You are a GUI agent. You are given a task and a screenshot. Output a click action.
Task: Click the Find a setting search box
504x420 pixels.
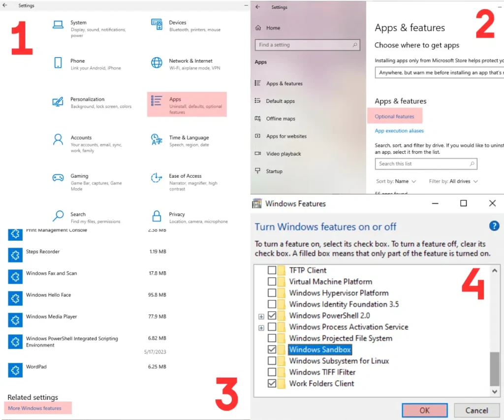[307, 45]
